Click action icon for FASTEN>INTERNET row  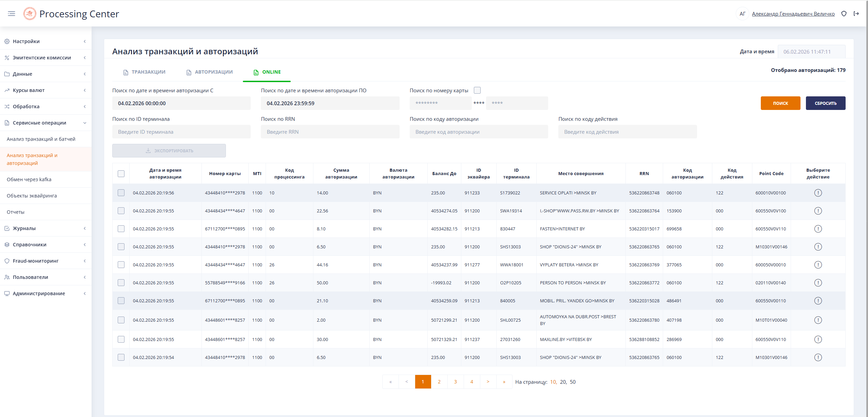pos(818,229)
